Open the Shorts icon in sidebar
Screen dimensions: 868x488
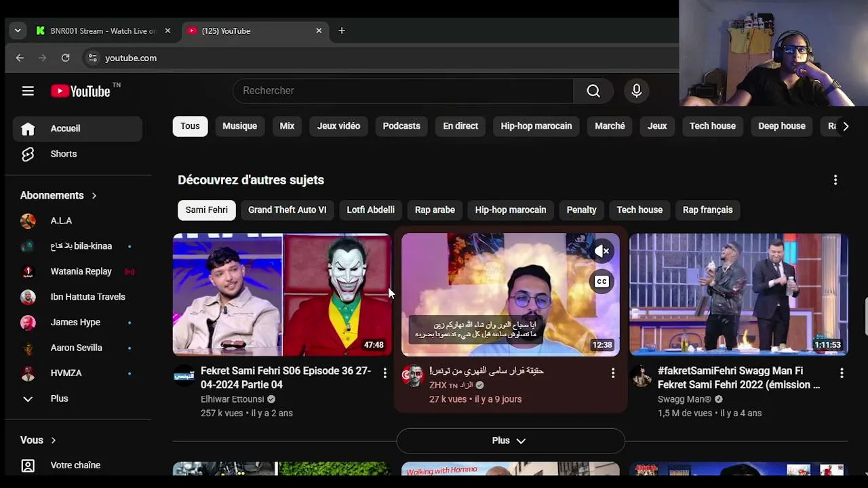[28, 154]
